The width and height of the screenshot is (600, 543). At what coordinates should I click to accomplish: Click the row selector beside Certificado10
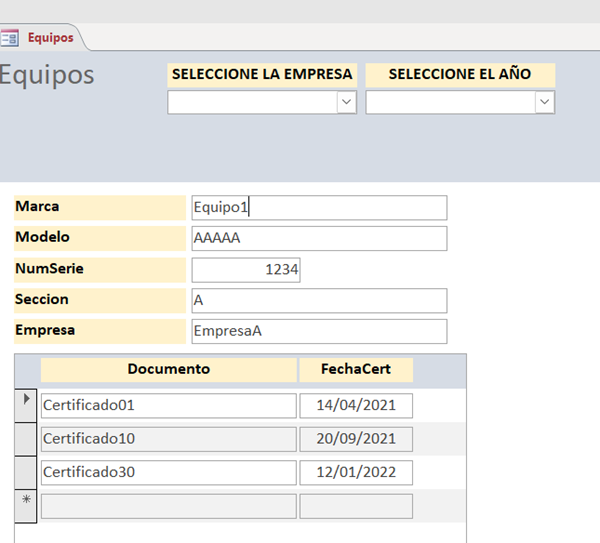pyautogui.click(x=26, y=439)
